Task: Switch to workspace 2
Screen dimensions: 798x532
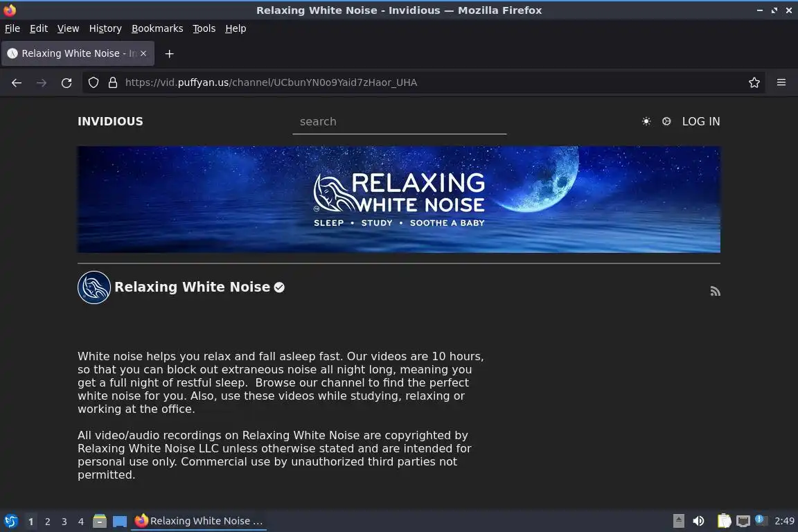Action: click(47, 522)
